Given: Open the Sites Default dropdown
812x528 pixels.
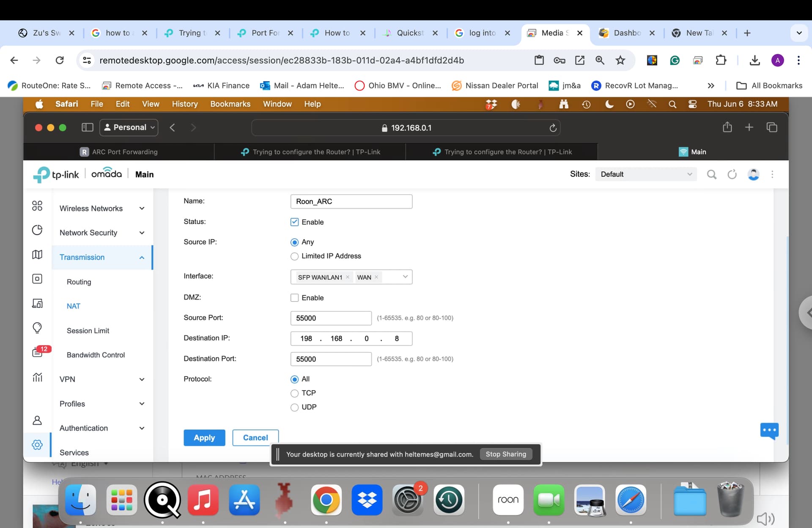Looking at the screenshot, I should (646, 174).
